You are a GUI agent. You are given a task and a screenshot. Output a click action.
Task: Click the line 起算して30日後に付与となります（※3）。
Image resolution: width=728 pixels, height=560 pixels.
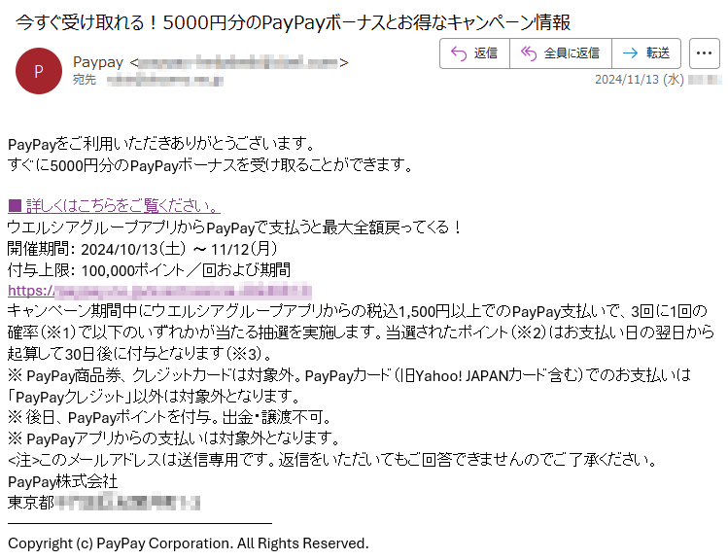point(140,354)
